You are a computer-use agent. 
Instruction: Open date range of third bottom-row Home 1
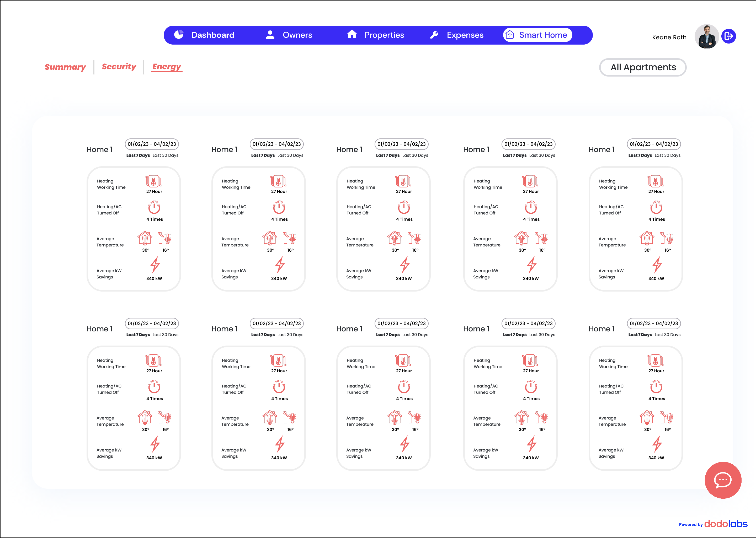(402, 323)
